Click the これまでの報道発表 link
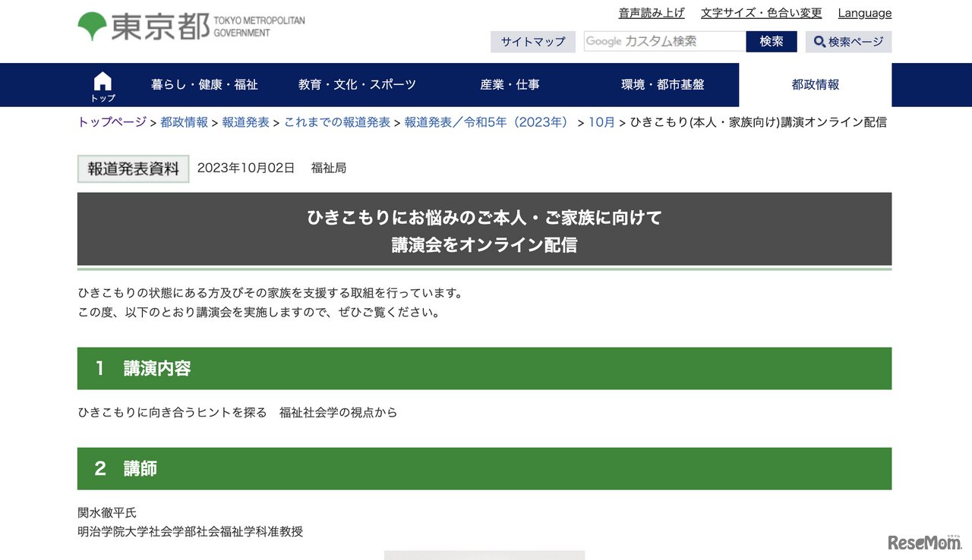Screen dimensions: 972x560 [337, 121]
